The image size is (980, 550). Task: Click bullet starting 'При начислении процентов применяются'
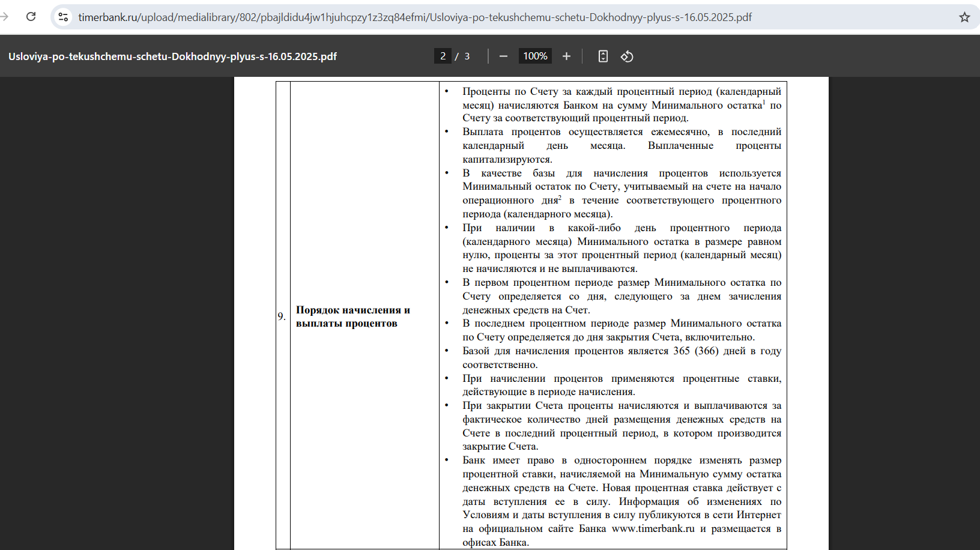click(x=622, y=385)
